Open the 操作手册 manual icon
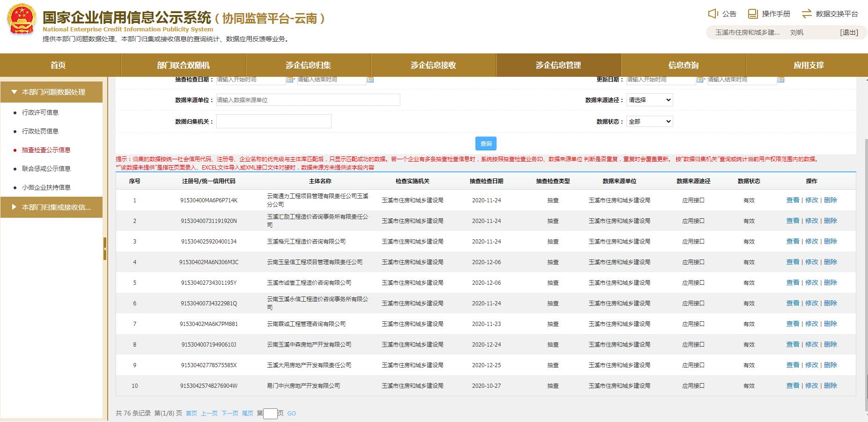 [753, 14]
